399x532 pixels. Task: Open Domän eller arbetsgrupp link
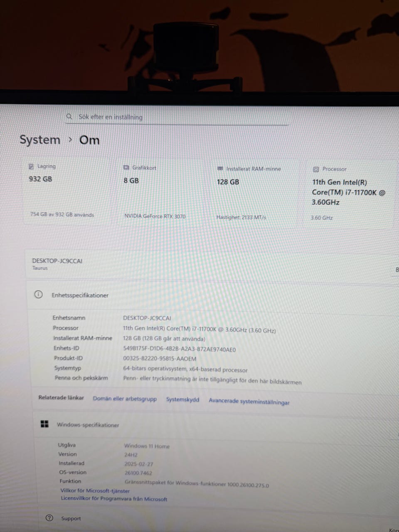pos(125,399)
